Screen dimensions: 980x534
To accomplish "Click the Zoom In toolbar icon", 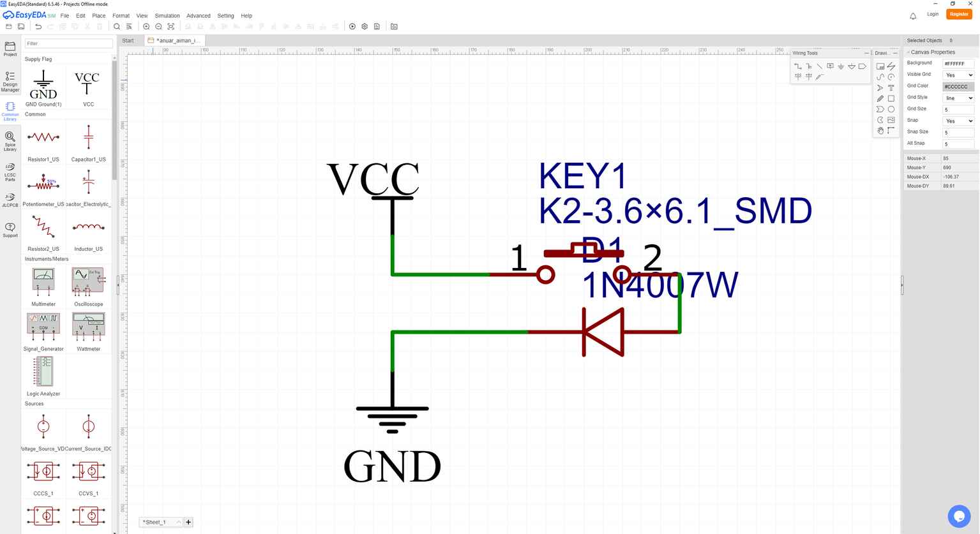I will click(146, 26).
